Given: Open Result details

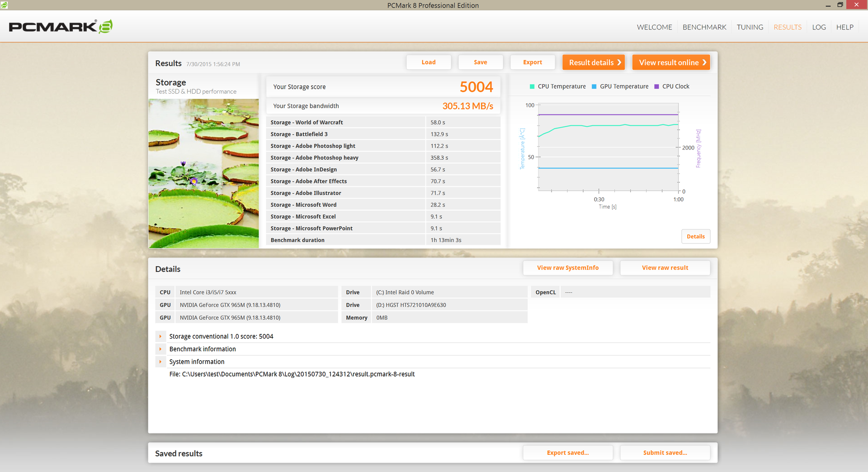Looking at the screenshot, I should tap(594, 62).
